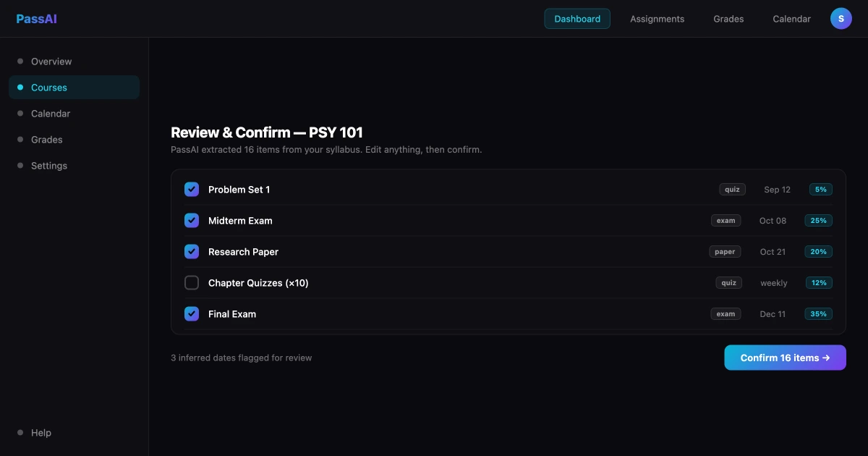This screenshot has height=456, width=868.
Task: Go to the Calendar tab in top bar
Action: [x=791, y=19]
